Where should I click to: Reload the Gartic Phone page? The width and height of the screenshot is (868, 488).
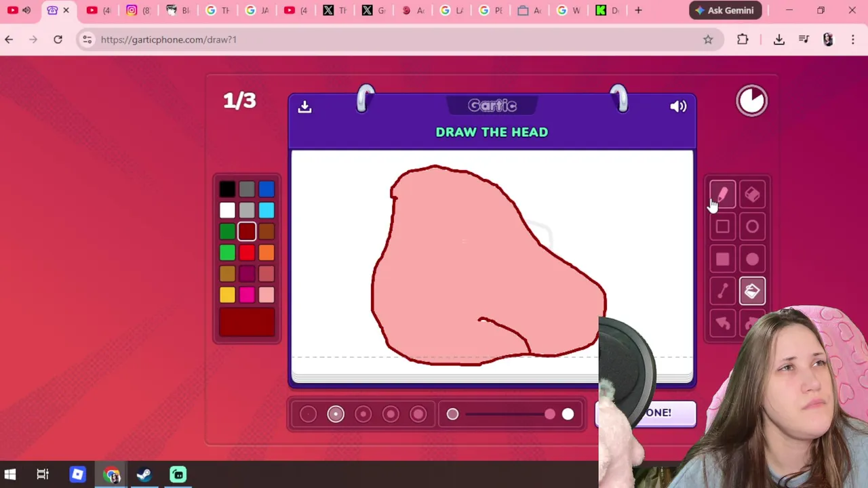click(x=58, y=39)
